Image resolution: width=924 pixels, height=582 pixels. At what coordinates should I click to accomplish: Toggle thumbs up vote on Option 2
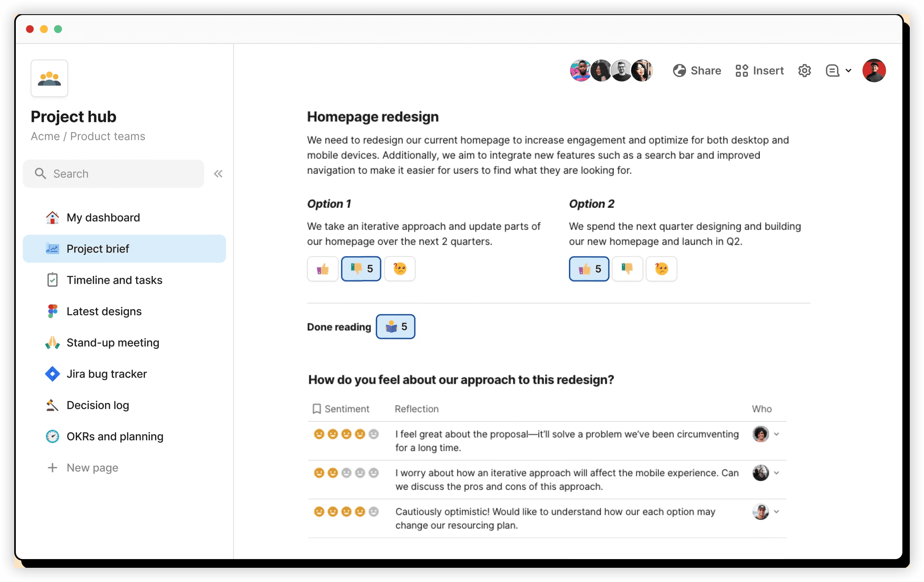pyautogui.click(x=589, y=269)
